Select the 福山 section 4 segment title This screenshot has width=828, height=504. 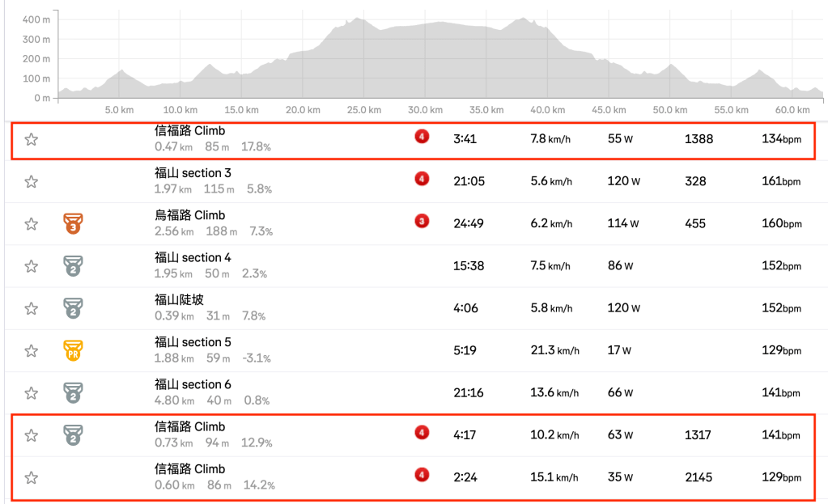coord(193,257)
